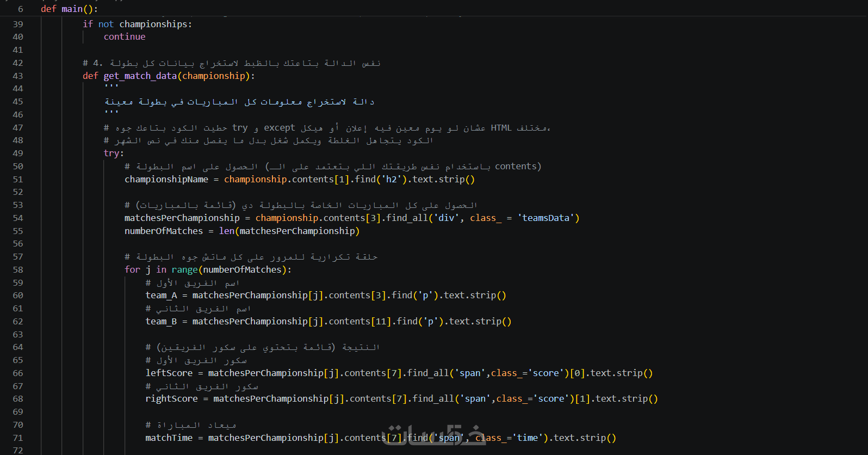This screenshot has height=455, width=868.
Task: Click line number 66 in the gutter
Action: tap(18, 373)
